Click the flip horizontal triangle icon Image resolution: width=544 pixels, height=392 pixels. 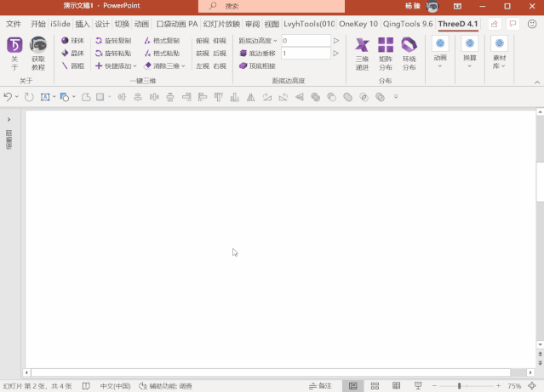251,97
